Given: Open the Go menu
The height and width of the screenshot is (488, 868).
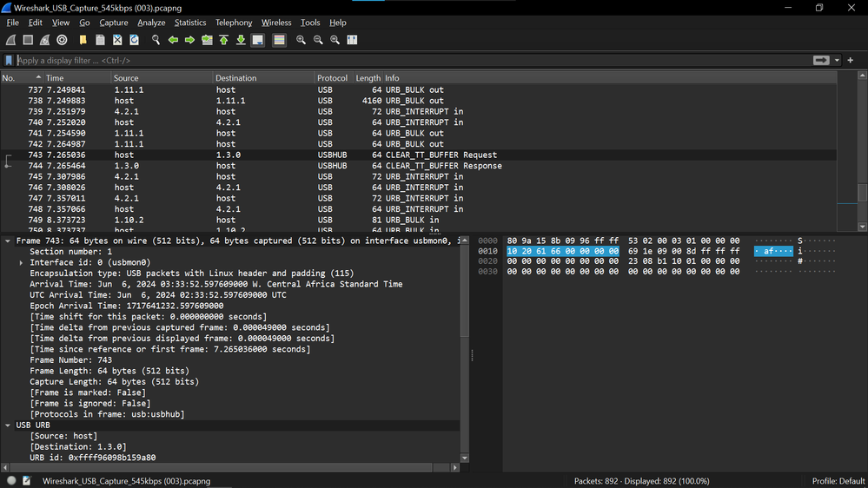Looking at the screenshot, I should click(84, 23).
